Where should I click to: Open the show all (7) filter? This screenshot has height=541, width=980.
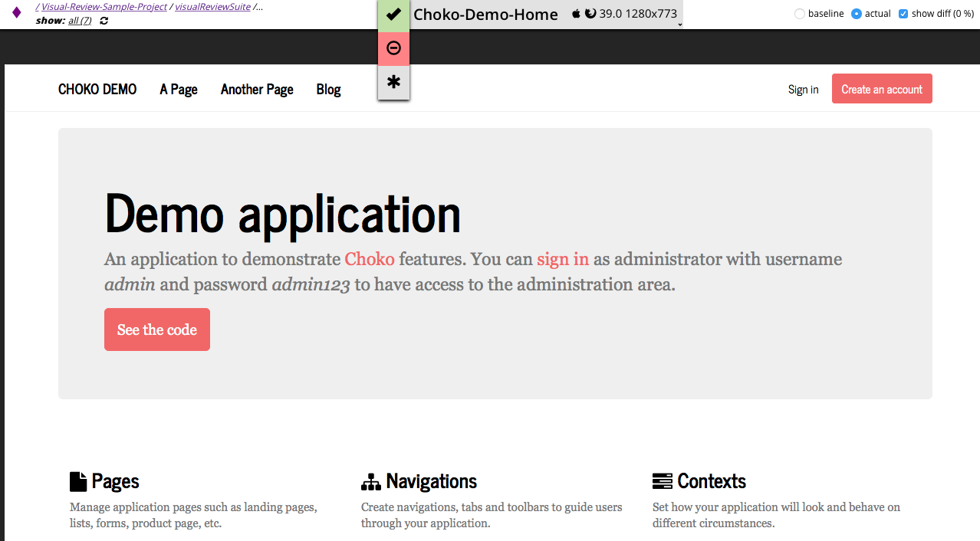[x=80, y=21]
